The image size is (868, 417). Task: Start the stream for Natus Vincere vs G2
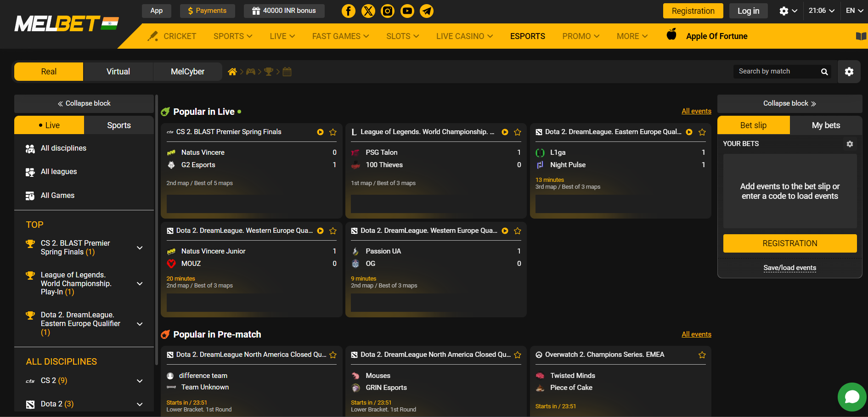tap(320, 132)
